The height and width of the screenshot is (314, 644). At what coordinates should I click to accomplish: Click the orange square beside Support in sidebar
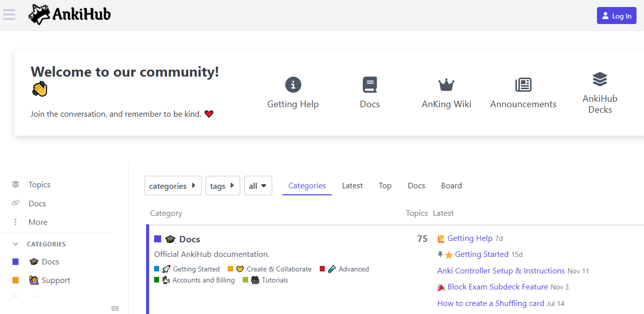point(16,280)
